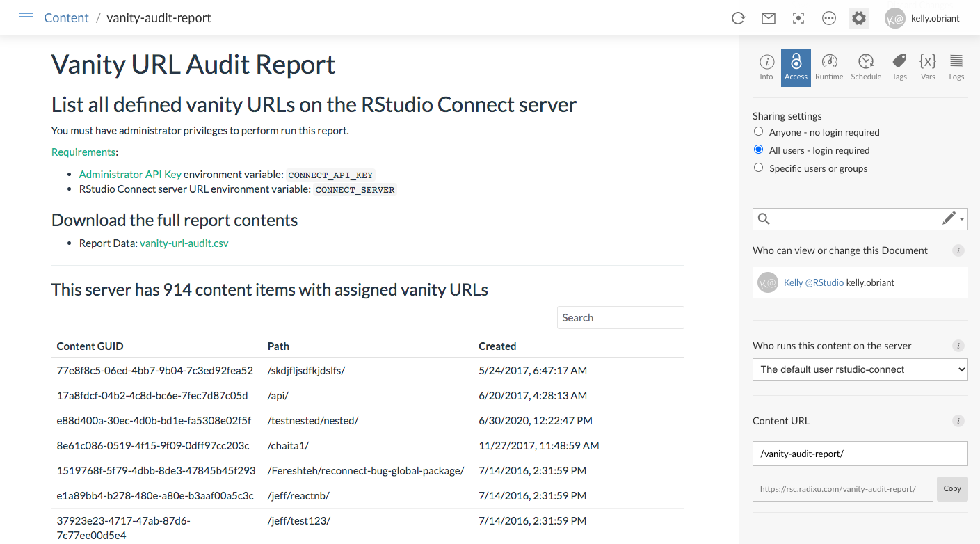
Task: Click created date 5/24/2017, 6:47:17 AM
Action: 533,371
